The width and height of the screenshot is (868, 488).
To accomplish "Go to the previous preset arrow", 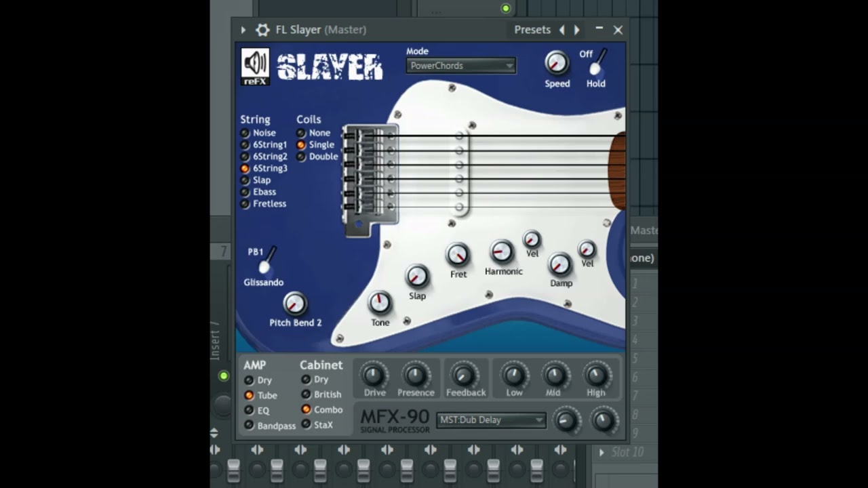I will (x=561, y=30).
